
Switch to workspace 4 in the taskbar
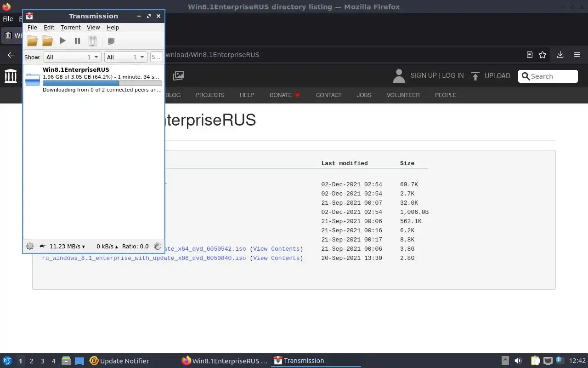pyautogui.click(x=53, y=361)
